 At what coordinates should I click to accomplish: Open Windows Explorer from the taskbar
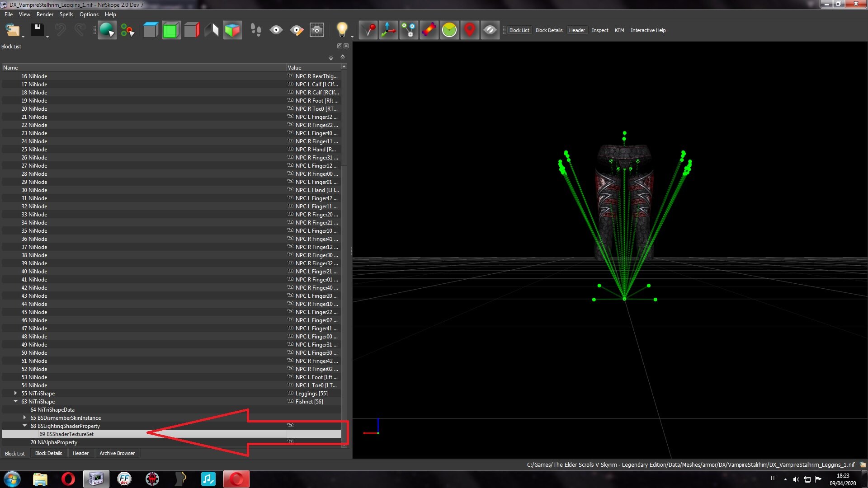40,479
